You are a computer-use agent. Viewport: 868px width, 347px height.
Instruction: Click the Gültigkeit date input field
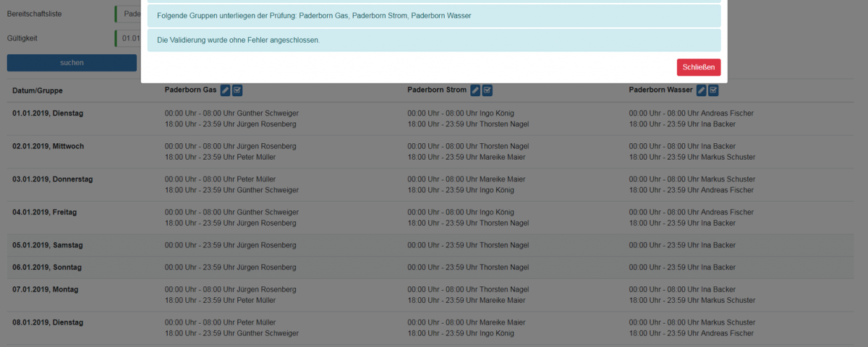pyautogui.click(x=128, y=38)
